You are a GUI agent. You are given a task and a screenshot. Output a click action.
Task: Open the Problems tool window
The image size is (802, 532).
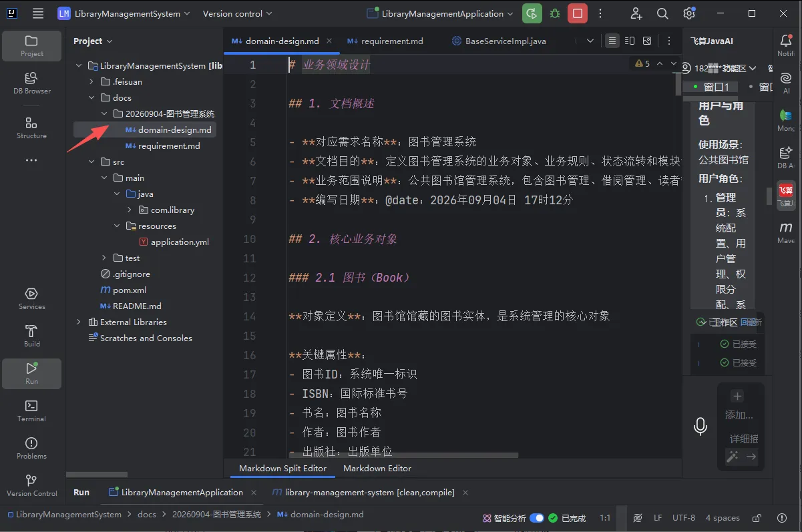click(x=31, y=449)
